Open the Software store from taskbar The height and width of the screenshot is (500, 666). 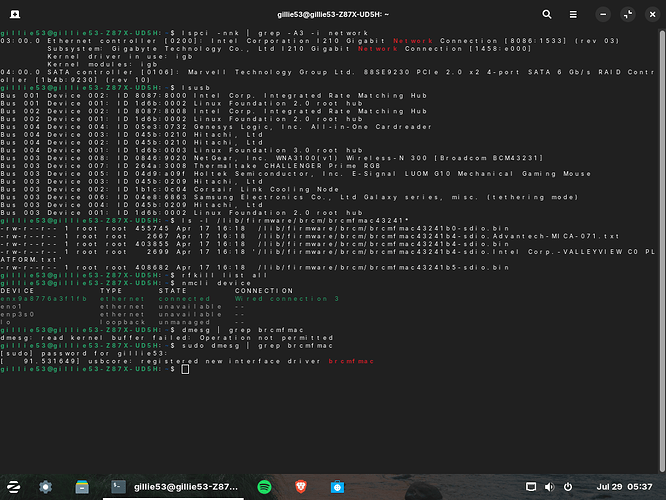[x=337, y=487]
